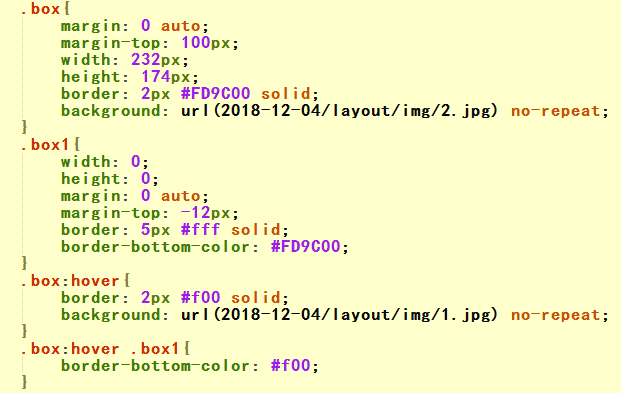The image size is (621, 393).
Task: Click the #f00 color in hover border
Action: tap(200, 298)
